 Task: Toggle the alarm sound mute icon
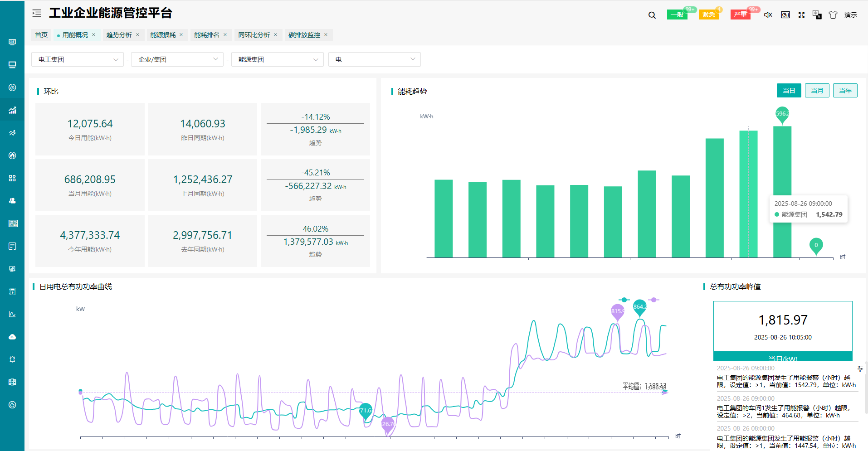[768, 15]
